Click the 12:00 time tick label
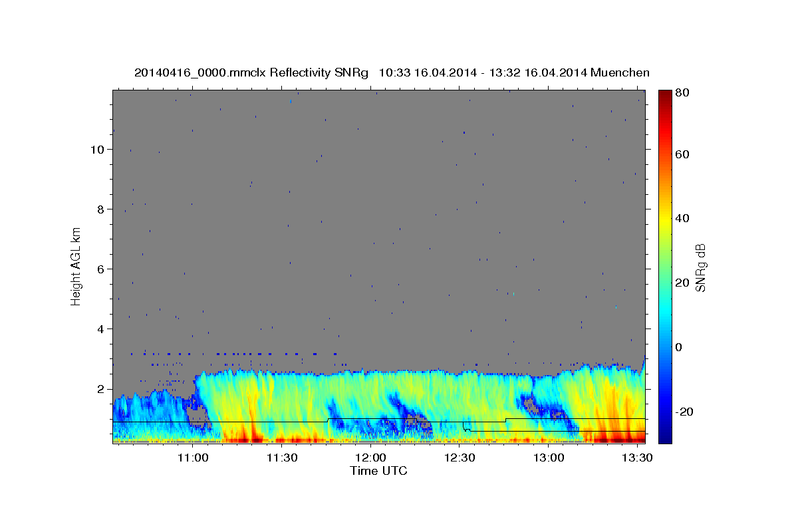The height and width of the screenshot is (532, 798). 370,458
